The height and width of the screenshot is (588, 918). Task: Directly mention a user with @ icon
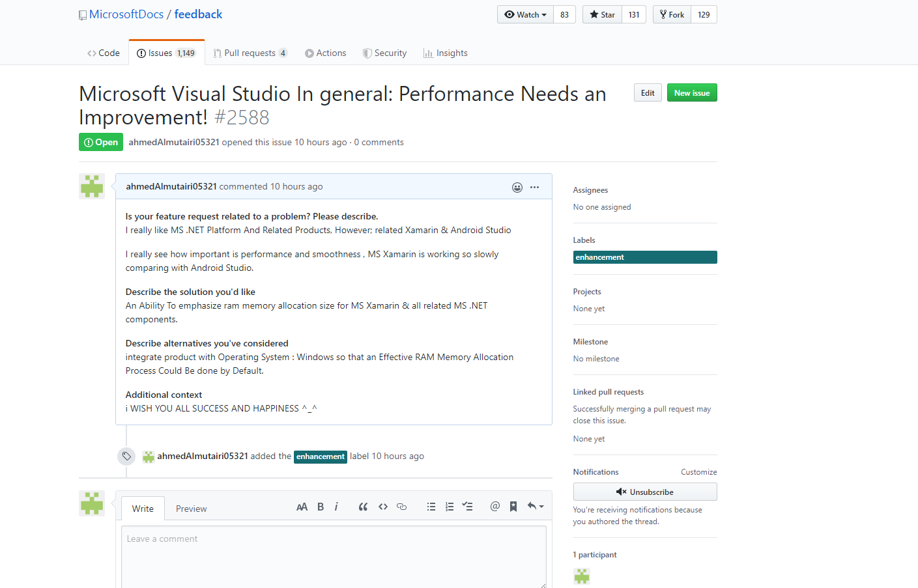click(495, 506)
